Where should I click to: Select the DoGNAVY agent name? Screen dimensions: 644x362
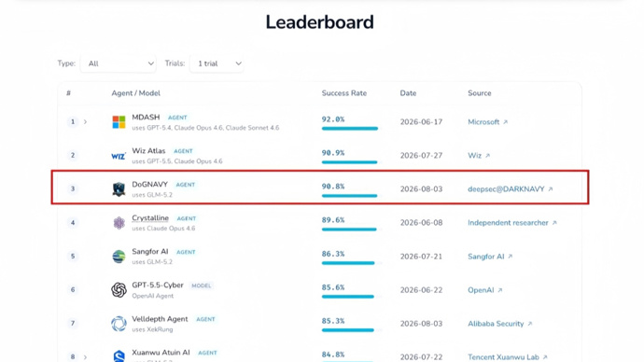click(150, 185)
